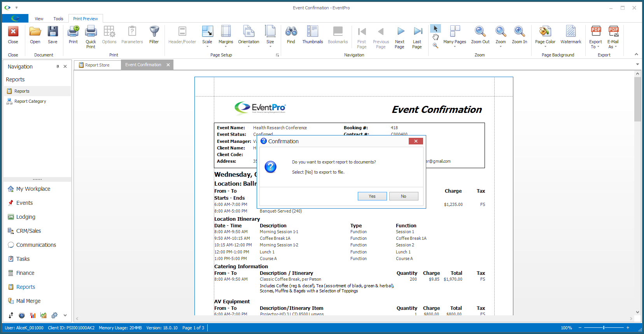This screenshot has height=334, width=644.
Task: Select the magnifier tool
Action: coord(436,46)
